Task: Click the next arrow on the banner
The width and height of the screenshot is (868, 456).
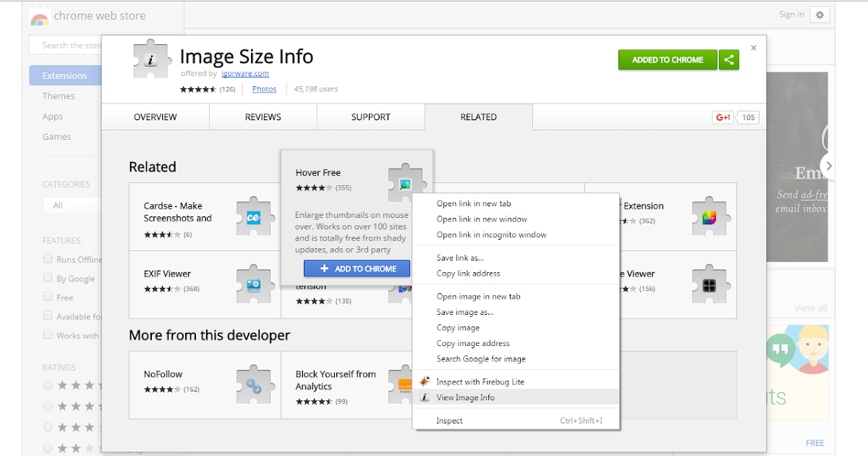Action: click(x=828, y=165)
